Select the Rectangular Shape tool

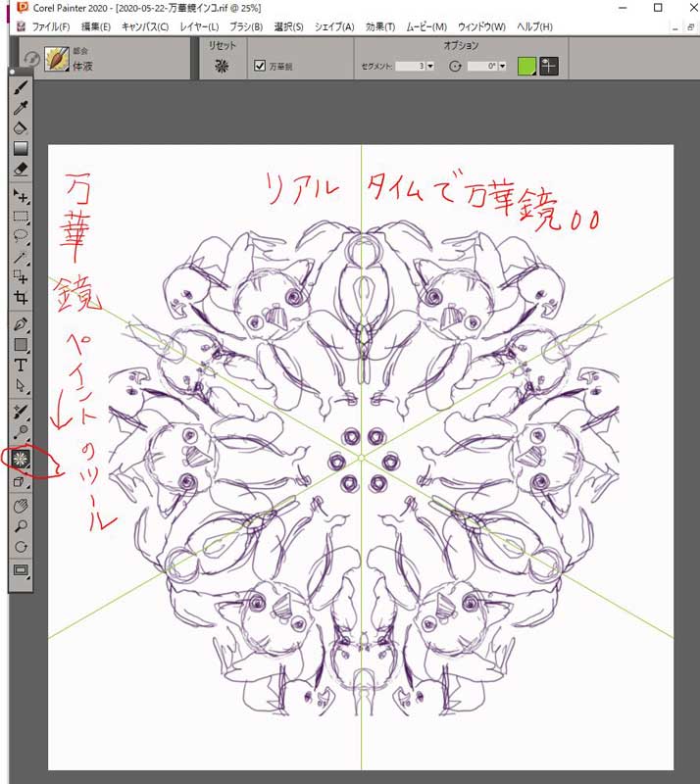[20, 345]
